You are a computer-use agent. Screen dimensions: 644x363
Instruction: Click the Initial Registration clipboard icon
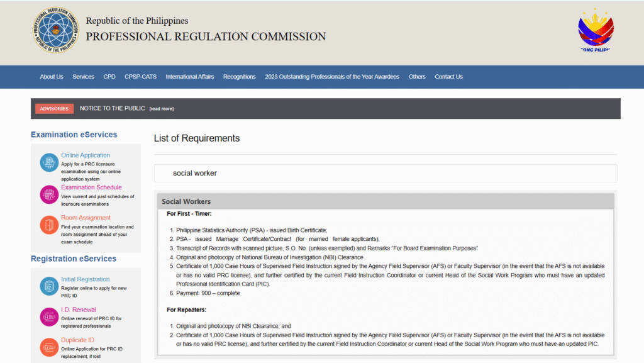[49, 286]
